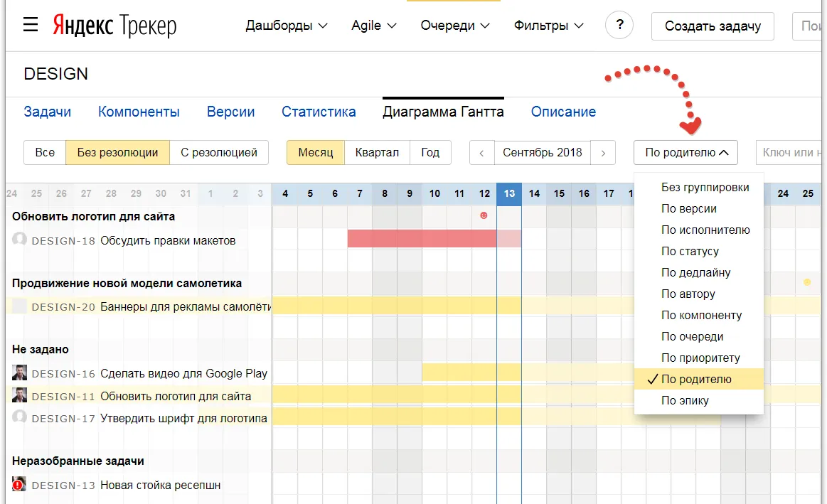Click the assignee avatar next to DESIGN-16
Screen dimensions: 827x504
pyautogui.click(x=18, y=372)
